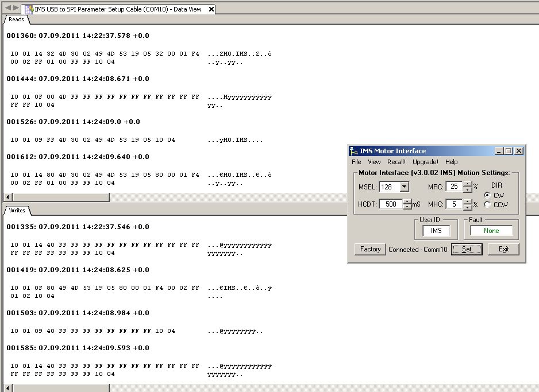The height and width of the screenshot is (392, 539).
Task: Open the Help menu
Action: [451, 162]
